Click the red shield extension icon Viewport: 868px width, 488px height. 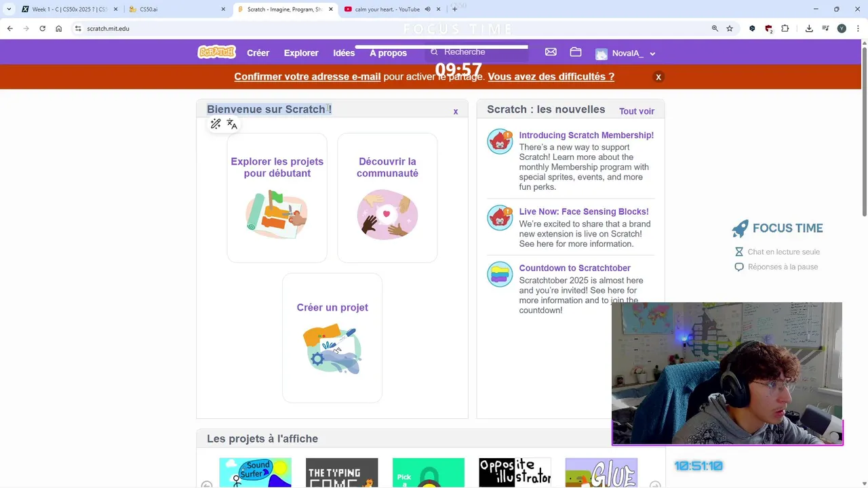pyautogui.click(x=768, y=28)
